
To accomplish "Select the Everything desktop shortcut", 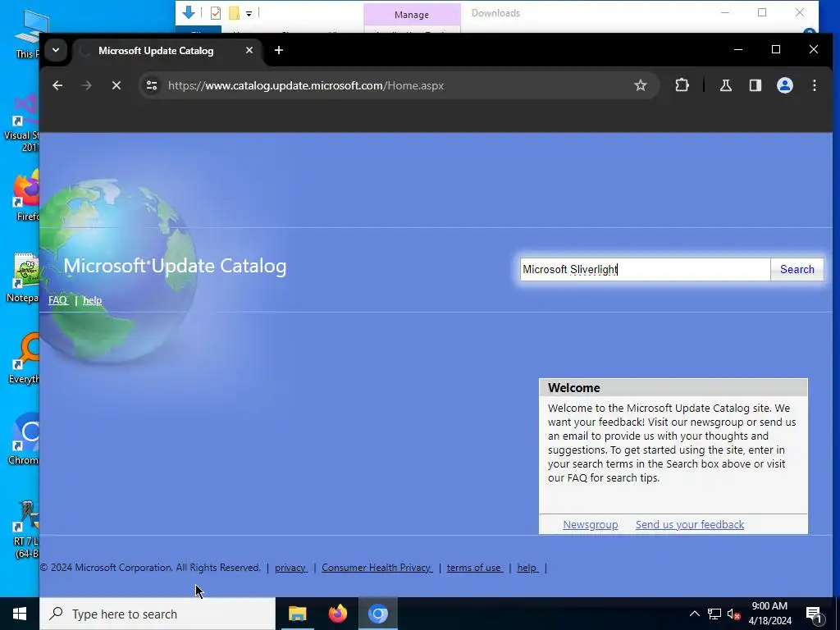I will point(25,358).
